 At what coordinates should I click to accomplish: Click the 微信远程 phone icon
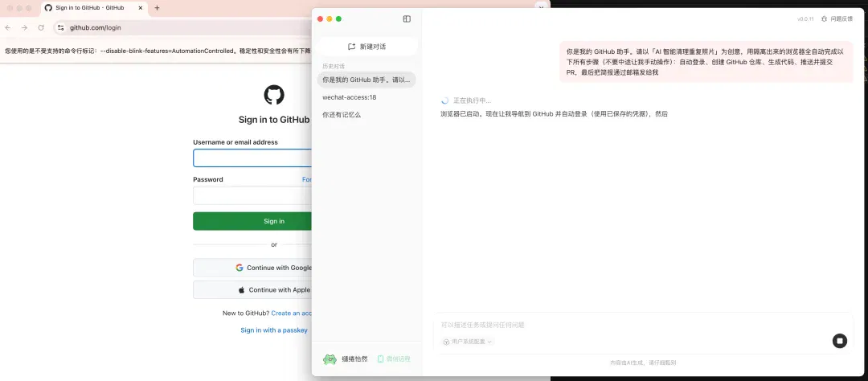[380, 358]
